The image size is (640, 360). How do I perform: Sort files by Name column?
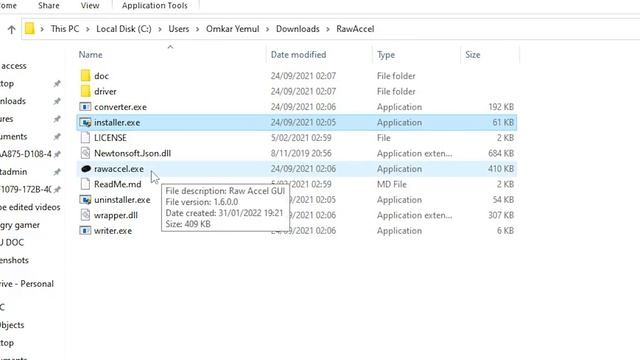(x=91, y=55)
